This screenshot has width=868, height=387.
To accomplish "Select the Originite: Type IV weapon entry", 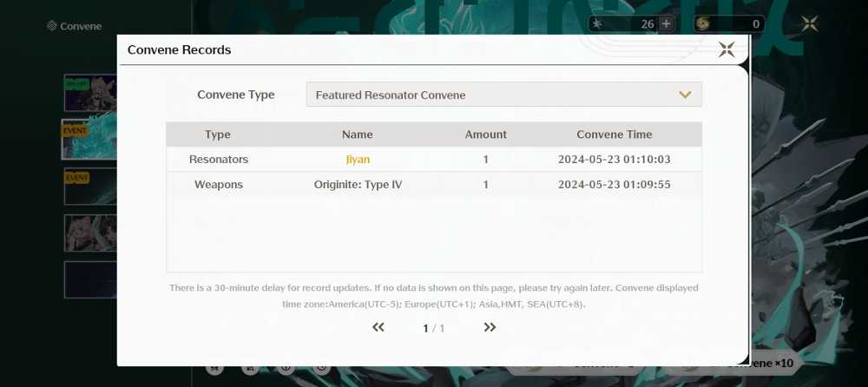I will 358,184.
